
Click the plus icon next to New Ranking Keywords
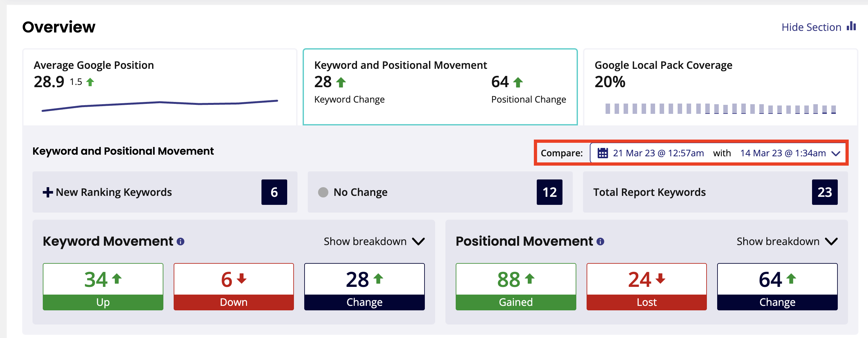click(48, 192)
